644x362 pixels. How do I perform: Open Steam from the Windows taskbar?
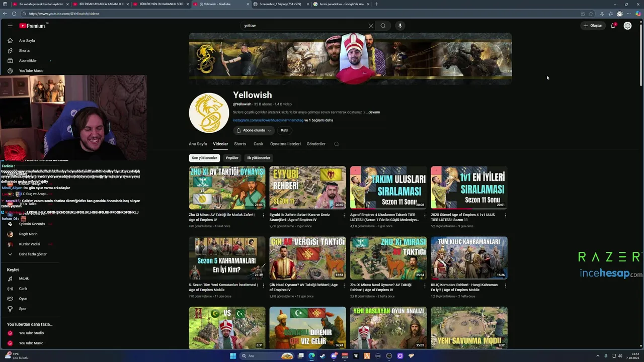tap(323, 356)
